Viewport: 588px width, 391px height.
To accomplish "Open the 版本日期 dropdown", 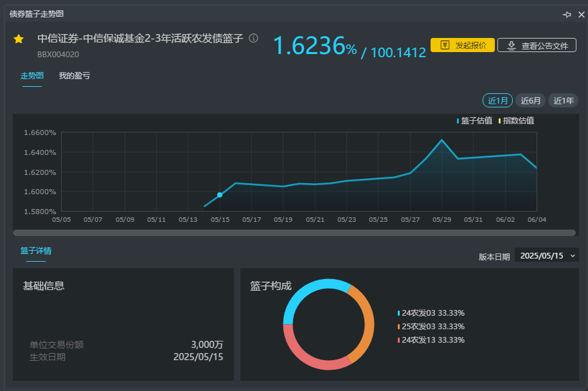I will [x=546, y=255].
